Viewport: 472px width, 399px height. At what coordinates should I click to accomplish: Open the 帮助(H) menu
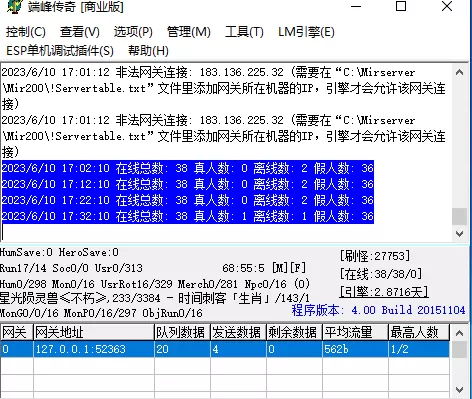148,51
